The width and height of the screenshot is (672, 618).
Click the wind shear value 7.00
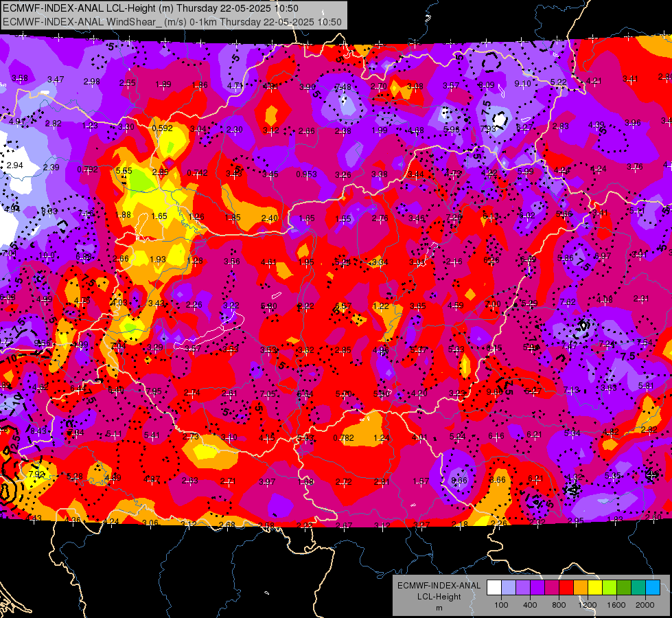(x=492, y=304)
